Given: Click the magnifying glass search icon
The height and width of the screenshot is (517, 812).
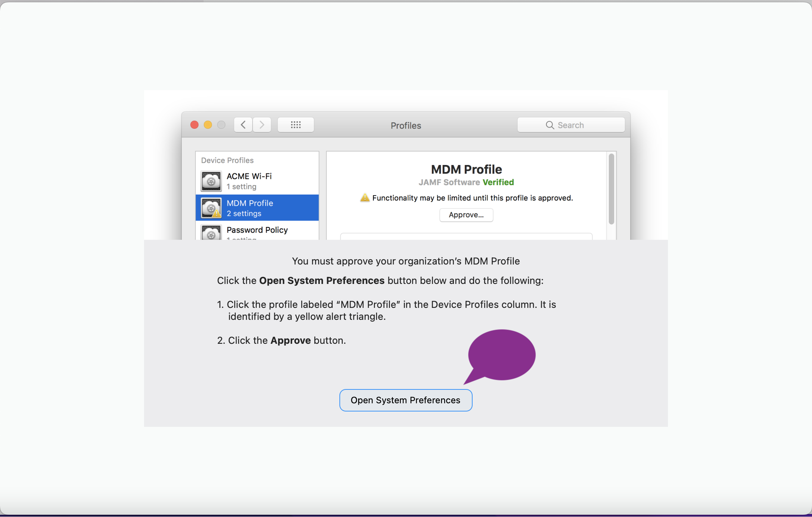Looking at the screenshot, I should (549, 125).
